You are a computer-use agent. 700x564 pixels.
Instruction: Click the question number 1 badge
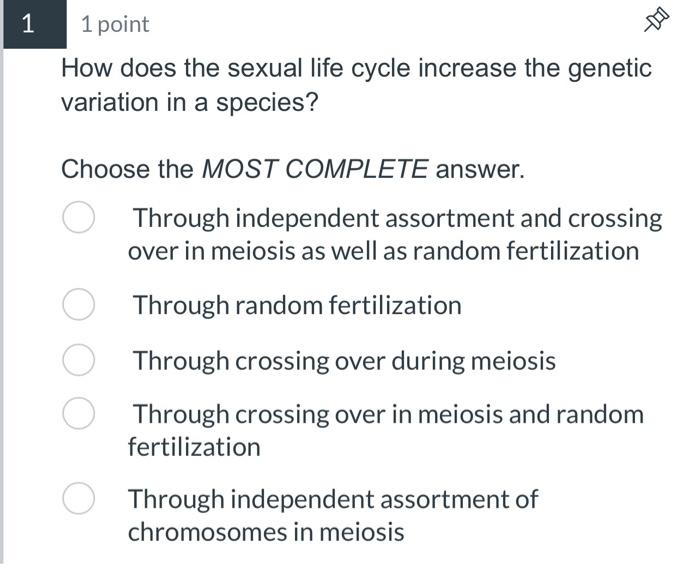tap(29, 24)
